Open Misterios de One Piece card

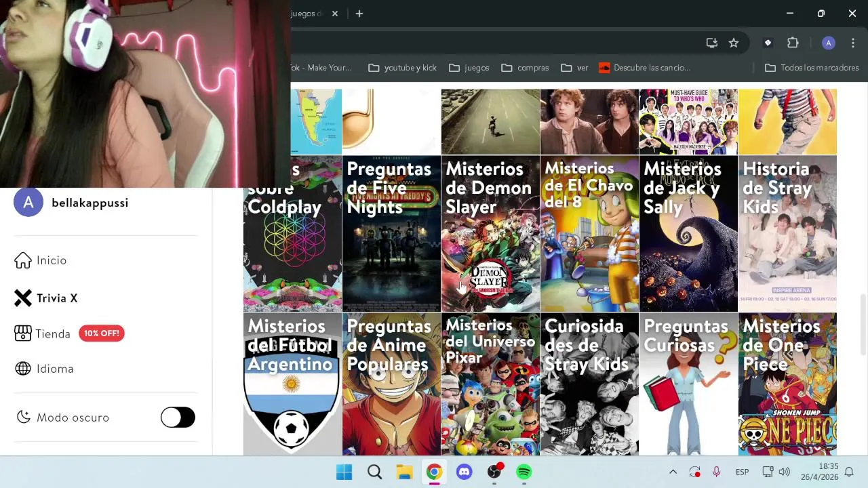click(x=787, y=384)
